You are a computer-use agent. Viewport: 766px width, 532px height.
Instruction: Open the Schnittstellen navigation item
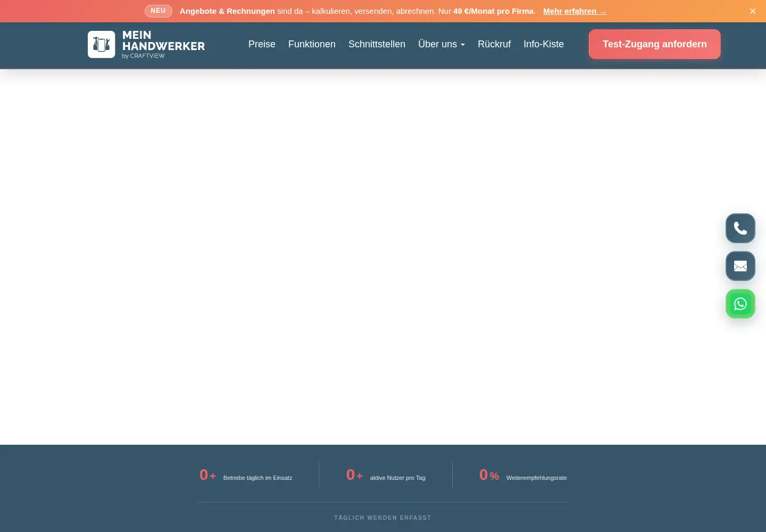377,44
